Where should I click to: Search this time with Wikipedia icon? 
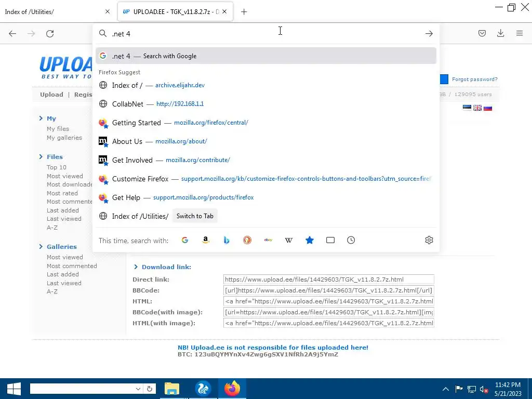pos(289,240)
